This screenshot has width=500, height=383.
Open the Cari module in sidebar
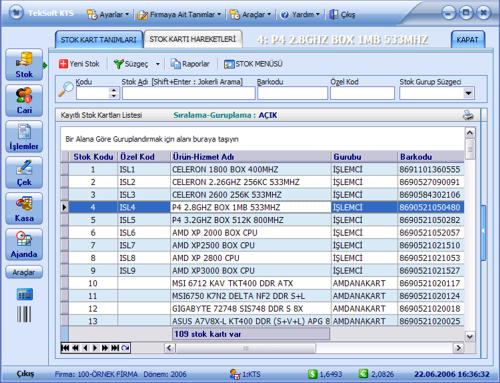[24, 101]
